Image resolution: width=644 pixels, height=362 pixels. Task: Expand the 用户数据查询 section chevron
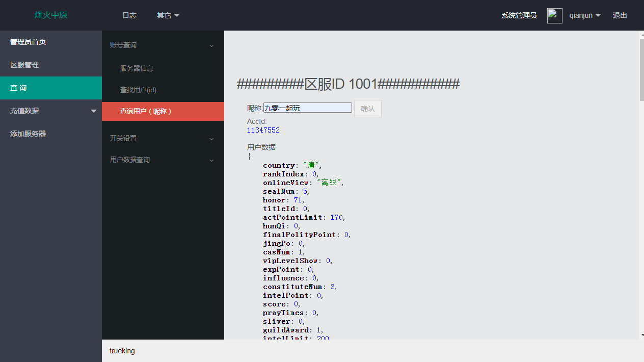[x=211, y=160]
